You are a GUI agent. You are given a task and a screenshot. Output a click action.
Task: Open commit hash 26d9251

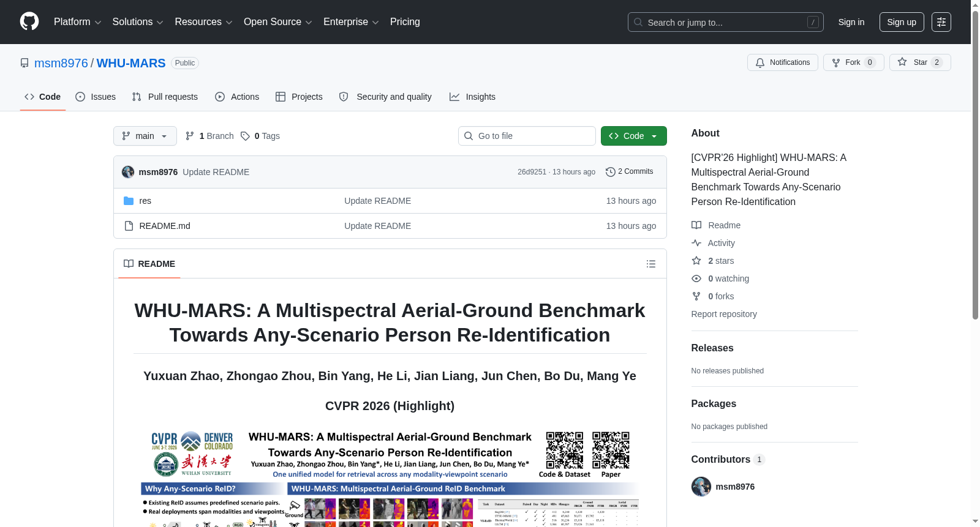tap(532, 172)
